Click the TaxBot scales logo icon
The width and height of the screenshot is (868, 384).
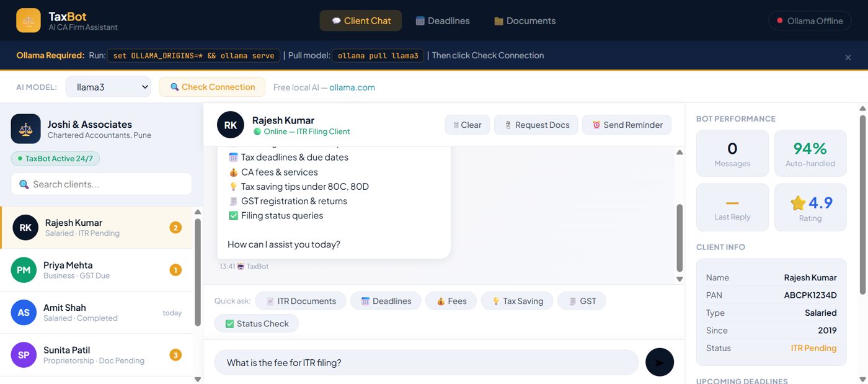pyautogui.click(x=29, y=20)
